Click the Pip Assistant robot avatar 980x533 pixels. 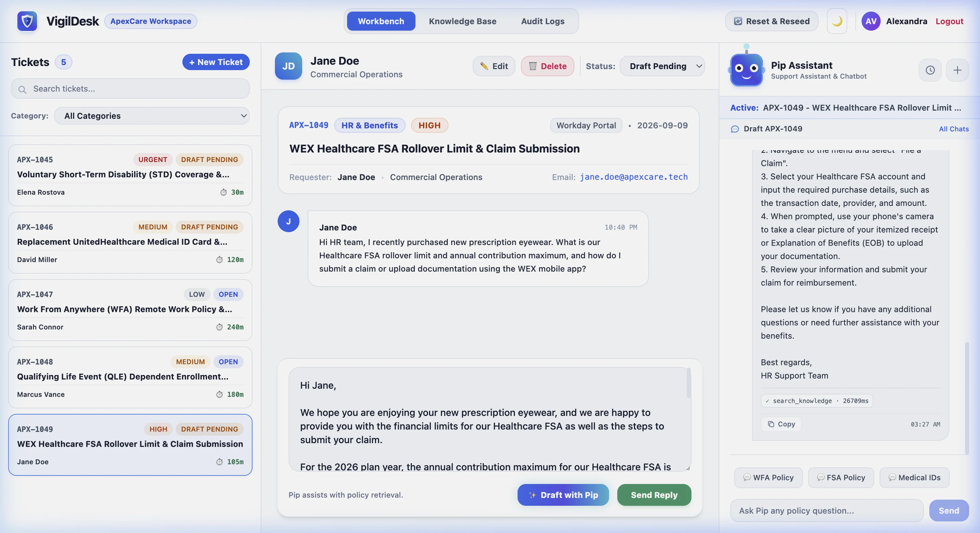(x=746, y=69)
